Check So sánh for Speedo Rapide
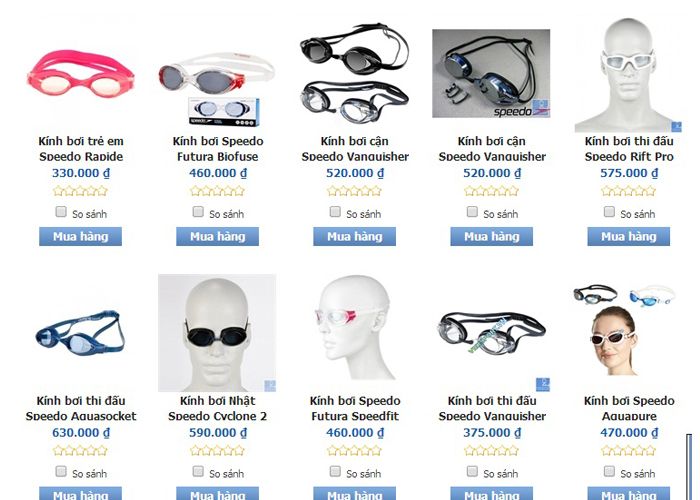The width and height of the screenshot is (700, 500). click(61, 212)
